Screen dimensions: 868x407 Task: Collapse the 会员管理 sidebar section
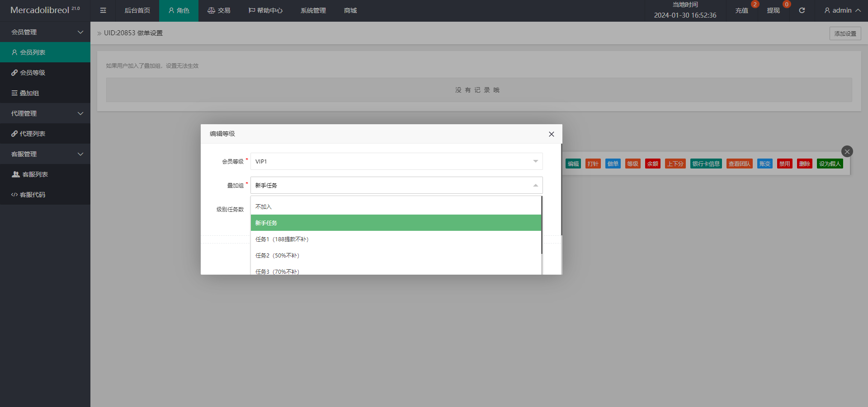click(45, 32)
